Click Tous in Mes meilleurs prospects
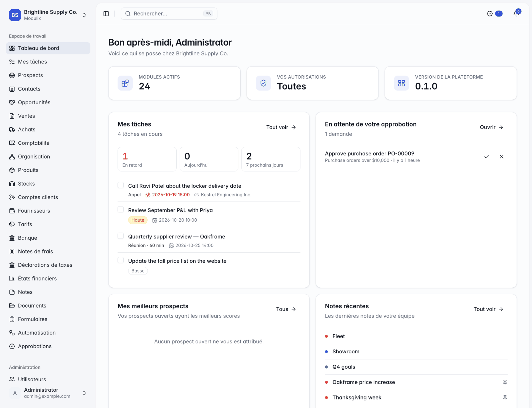 286,309
